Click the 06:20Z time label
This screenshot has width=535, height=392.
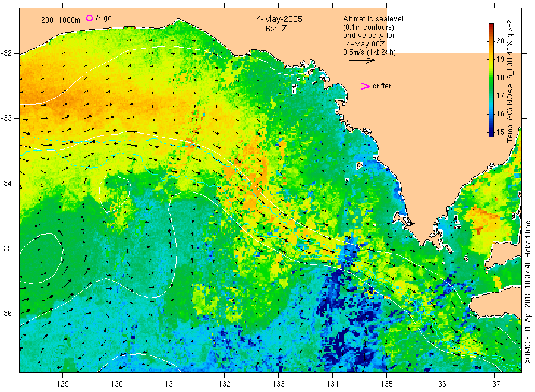273,29
